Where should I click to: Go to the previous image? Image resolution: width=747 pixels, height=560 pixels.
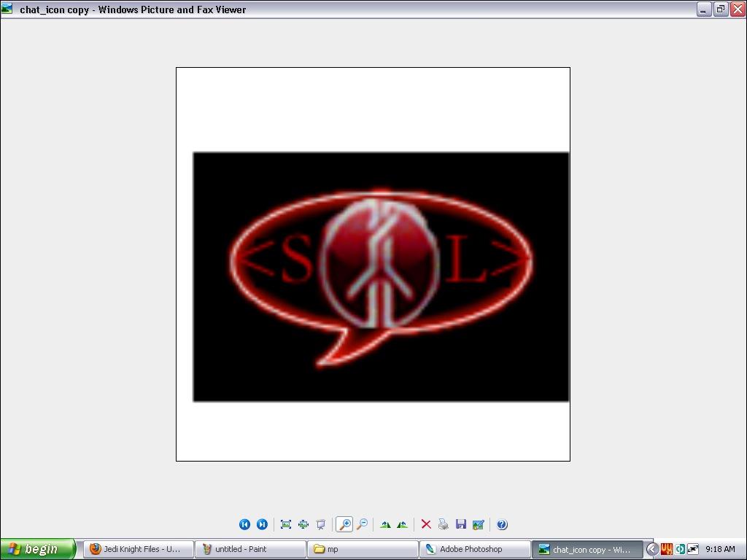point(244,524)
